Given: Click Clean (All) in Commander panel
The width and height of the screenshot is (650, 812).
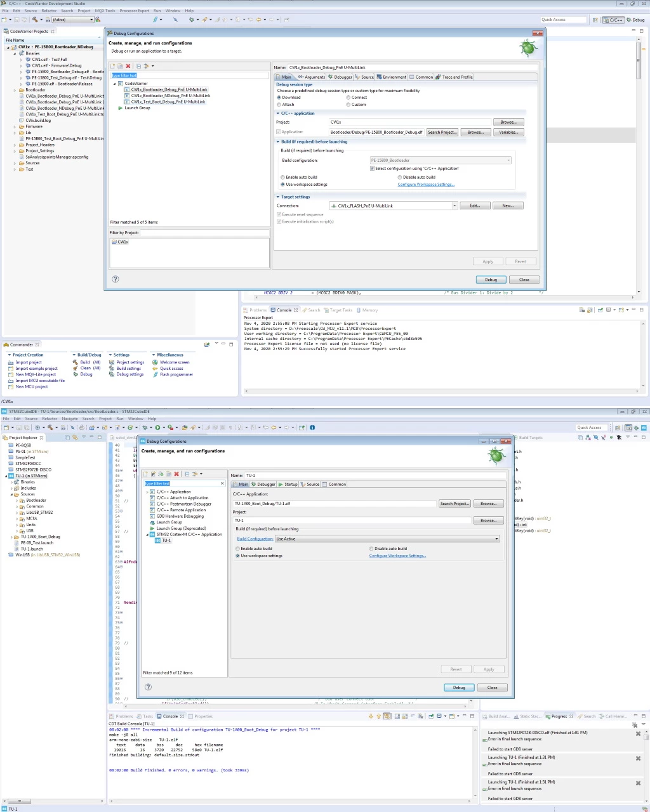Looking at the screenshot, I should (x=87, y=368).
